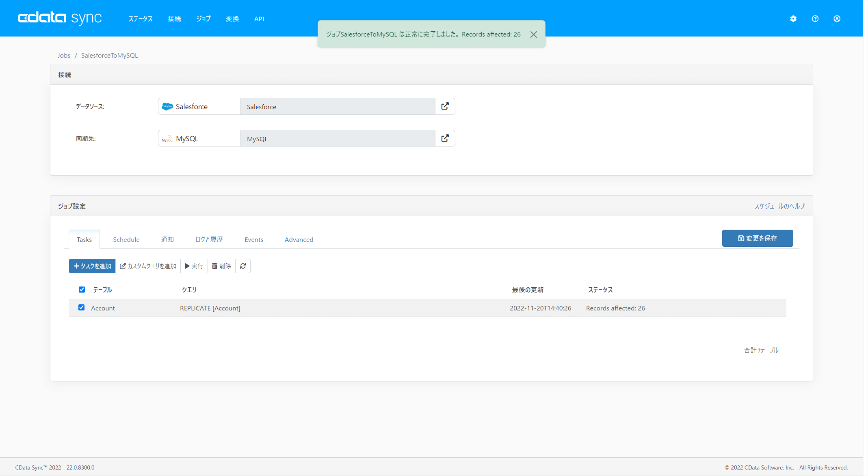Click the 変更を保存 save button
This screenshot has width=868, height=476.
point(757,238)
